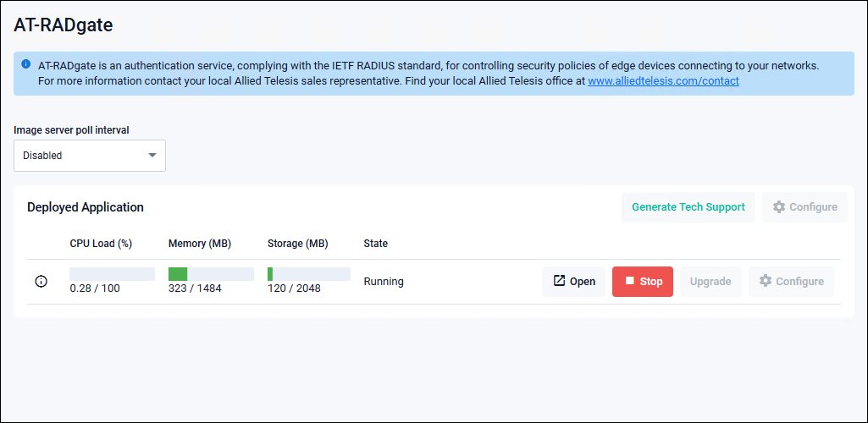
Task: Open the alliedtelesis.com/contact link
Action: tap(663, 81)
